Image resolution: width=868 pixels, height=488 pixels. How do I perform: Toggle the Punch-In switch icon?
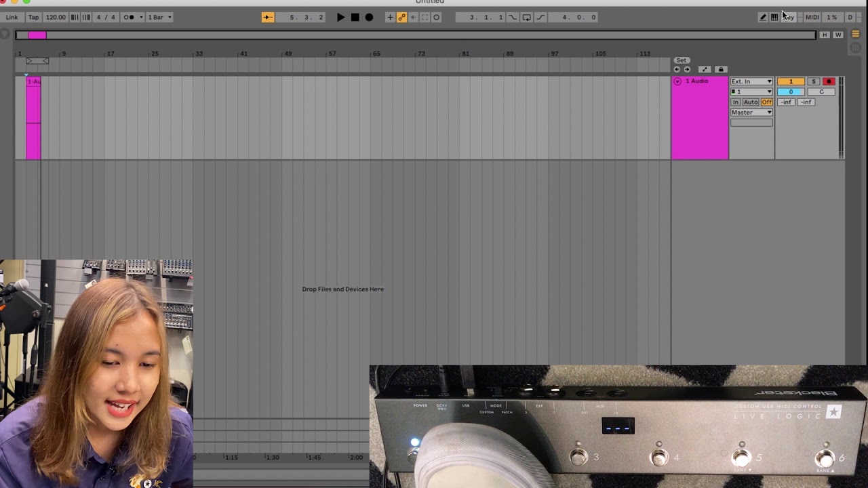(x=513, y=17)
